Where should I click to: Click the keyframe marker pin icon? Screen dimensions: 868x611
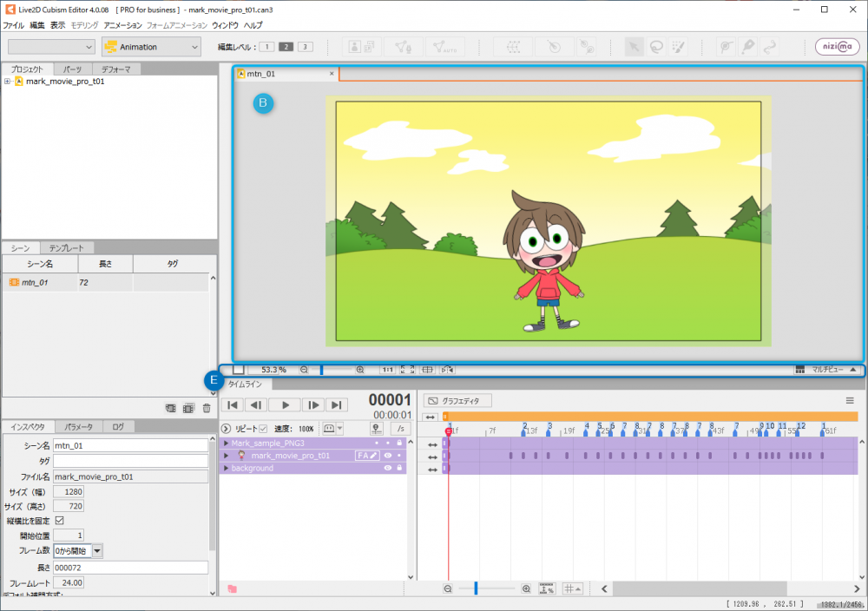tap(377, 429)
